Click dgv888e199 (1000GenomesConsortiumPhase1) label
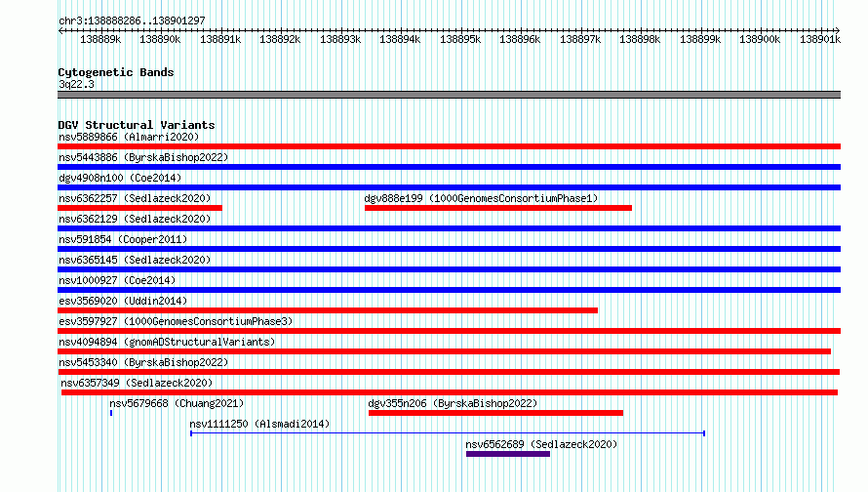The image size is (868, 492). coord(481,198)
